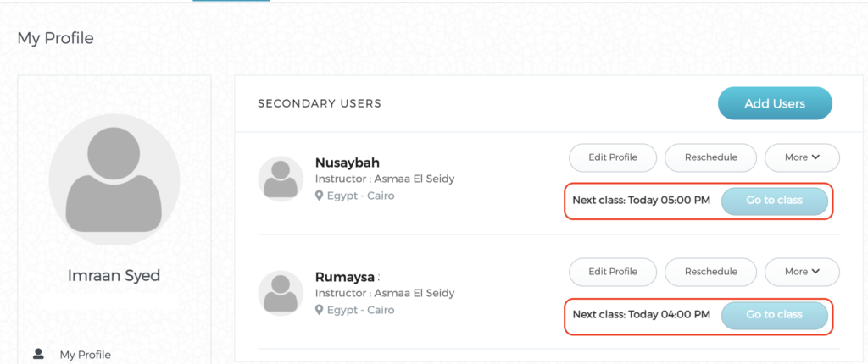This screenshot has height=364, width=868.
Task: Click the Add Users button
Action: point(775,103)
